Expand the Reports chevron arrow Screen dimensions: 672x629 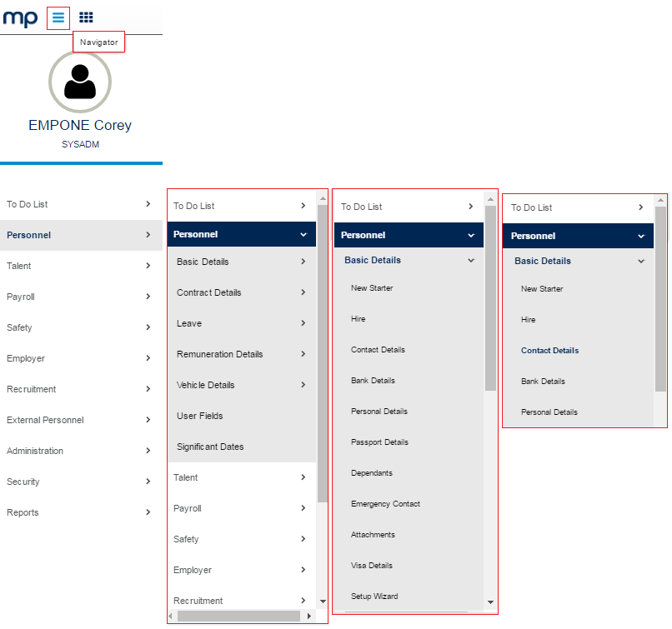[148, 512]
